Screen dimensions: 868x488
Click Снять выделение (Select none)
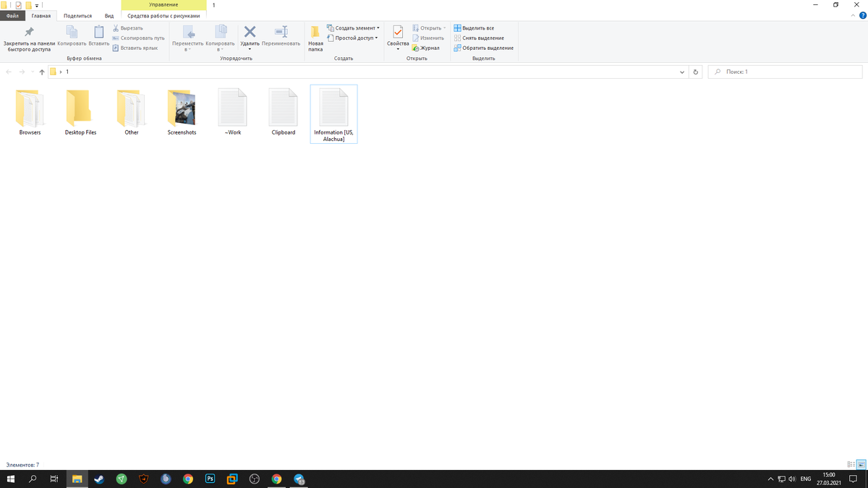click(x=479, y=38)
